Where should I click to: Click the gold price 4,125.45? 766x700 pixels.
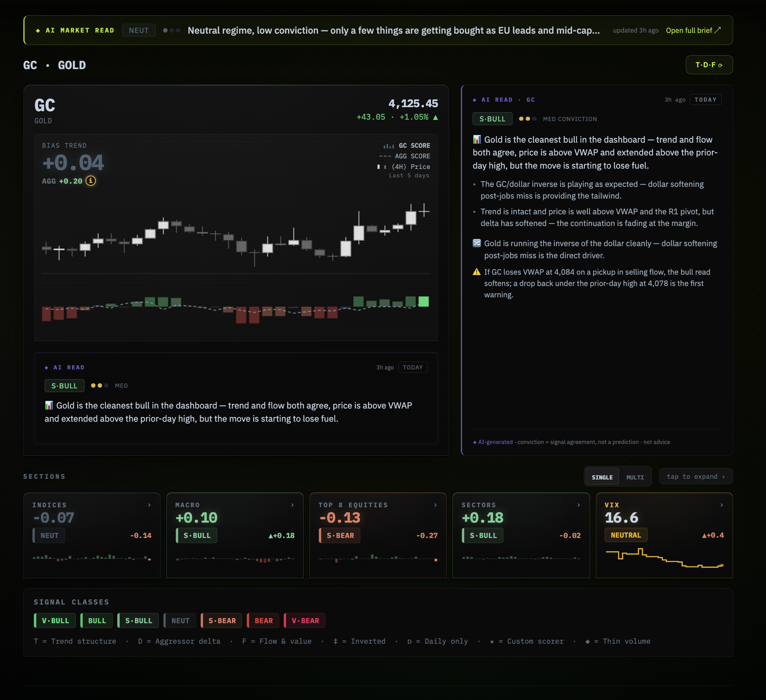click(x=413, y=103)
